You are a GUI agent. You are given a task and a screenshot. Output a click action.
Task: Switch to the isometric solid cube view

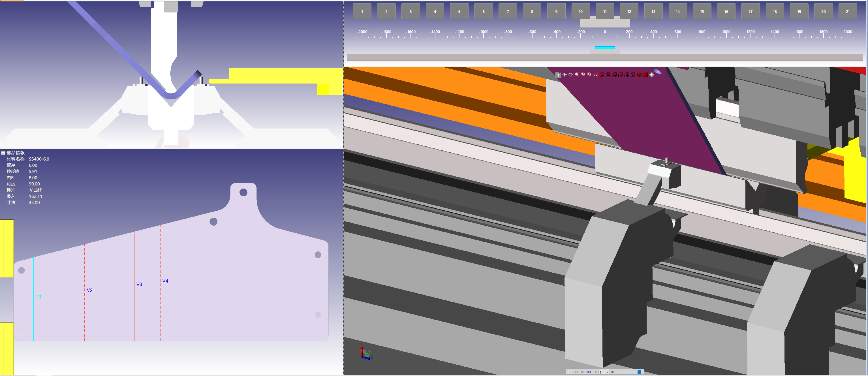(x=640, y=75)
